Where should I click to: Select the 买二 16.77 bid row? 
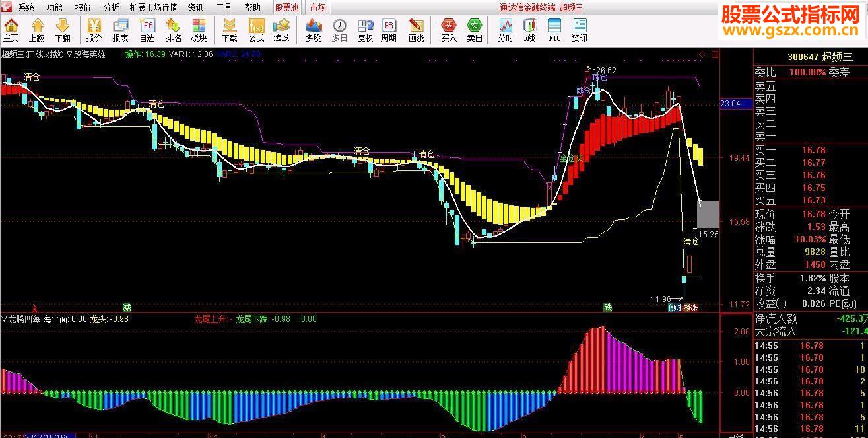[810, 163]
